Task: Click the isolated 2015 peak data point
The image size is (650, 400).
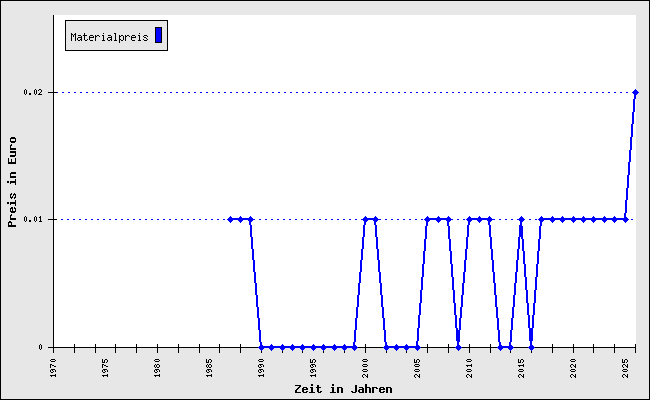Action: 521,219
